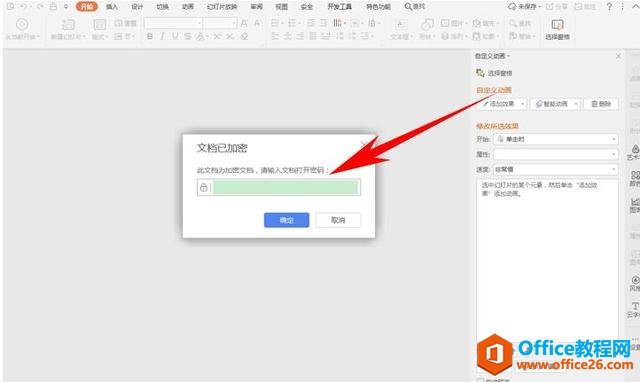Confirm with the blue 确定 button
Viewport: 640px width, 382px height.
tap(287, 220)
